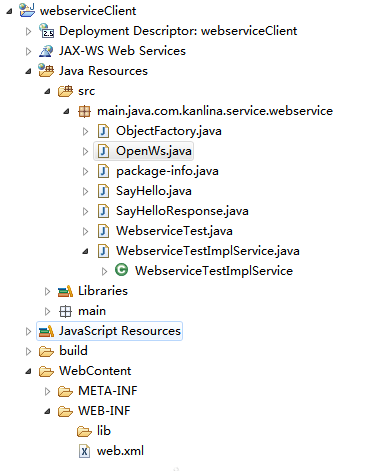This screenshot has width=371, height=471.
Task: Collapse the Java Resources node
Action: click(x=29, y=71)
